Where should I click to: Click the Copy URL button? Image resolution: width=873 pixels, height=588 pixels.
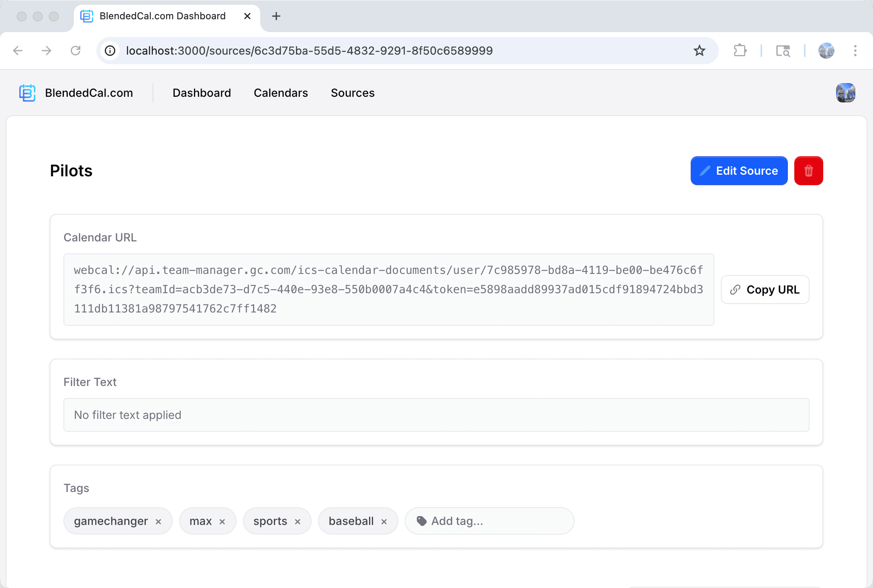(765, 290)
